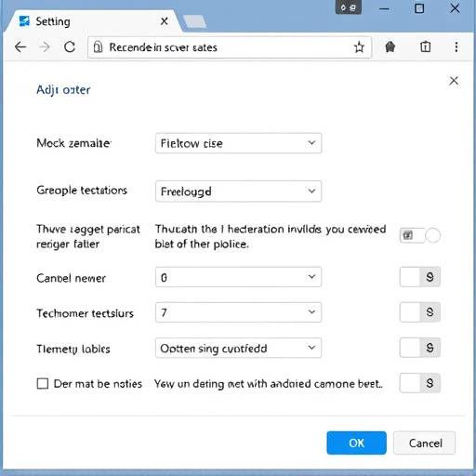This screenshot has width=476, height=476.
Task: Click the browser forward arrow
Action: pos(45,47)
